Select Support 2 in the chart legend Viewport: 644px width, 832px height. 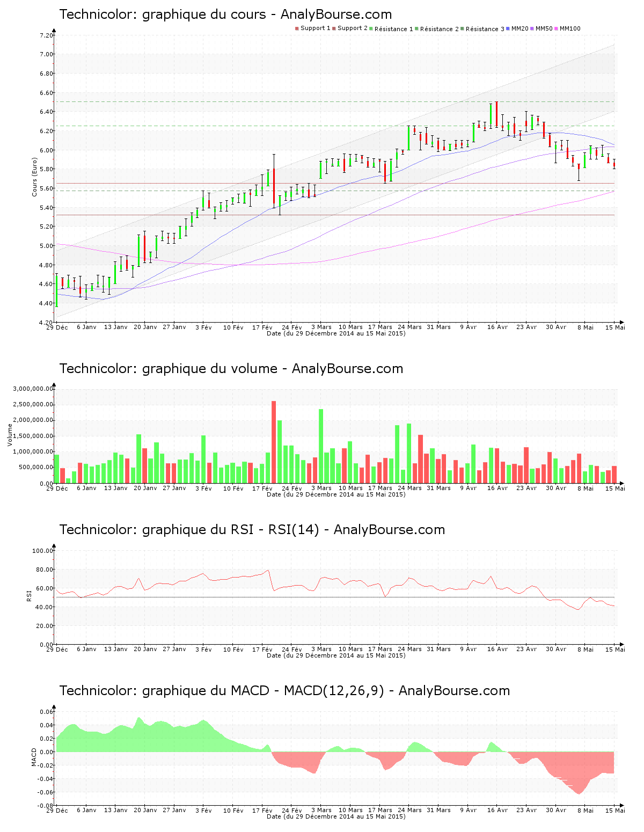point(352,28)
